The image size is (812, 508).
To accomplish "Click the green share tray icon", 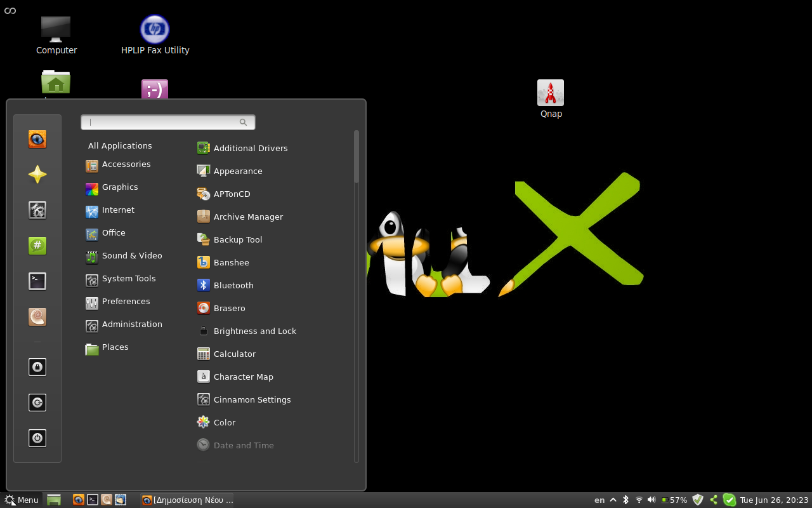I will point(714,500).
